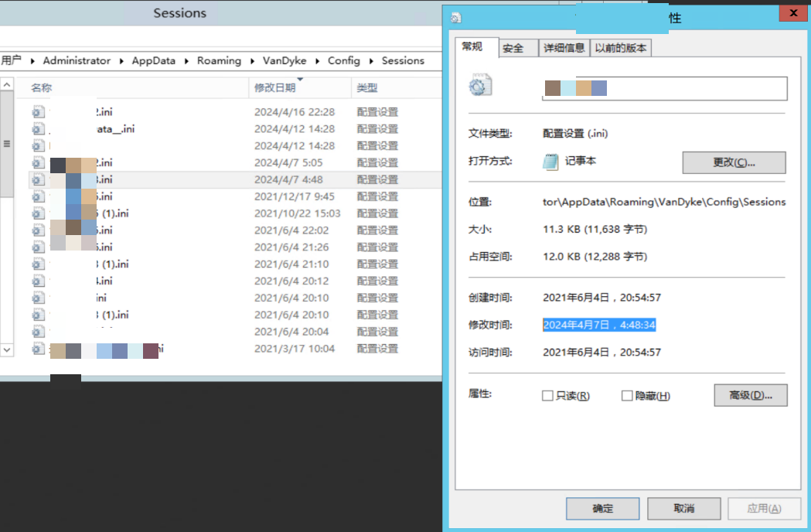The image size is (811, 532).
Task: Click the ini icon of the file dated 2021/10/22
Action: [x=39, y=213]
